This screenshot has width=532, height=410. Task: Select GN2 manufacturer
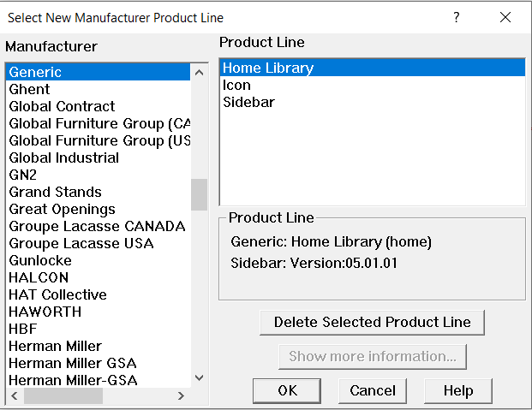(x=98, y=175)
